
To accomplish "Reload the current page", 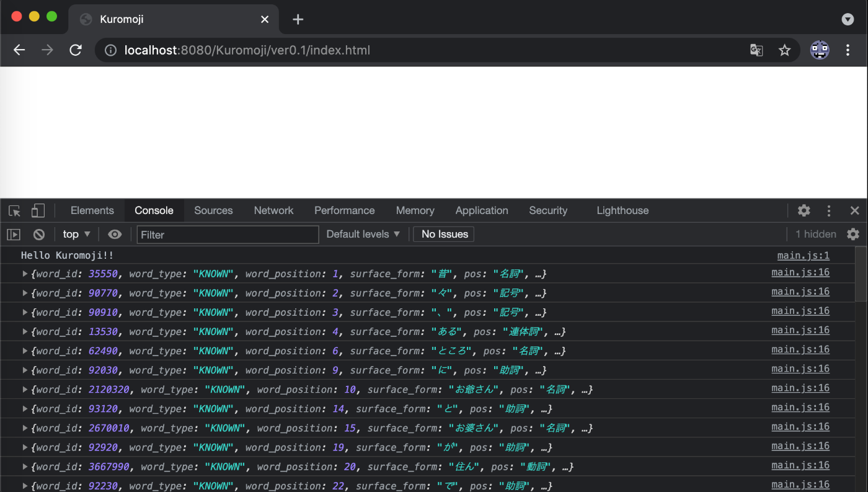I will [76, 50].
